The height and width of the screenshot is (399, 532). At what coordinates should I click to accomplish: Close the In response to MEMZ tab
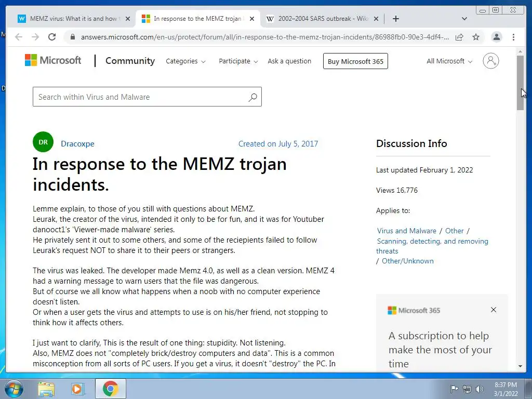(x=252, y=19)
